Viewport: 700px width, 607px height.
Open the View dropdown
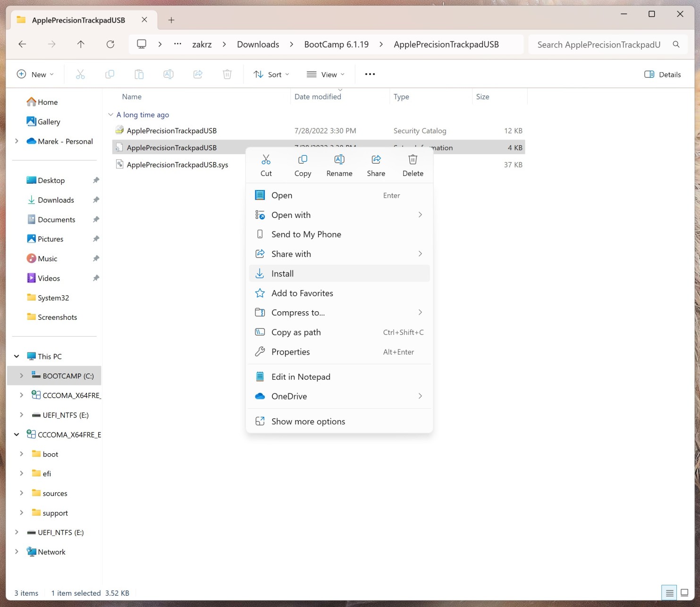[x=326, y=75]
